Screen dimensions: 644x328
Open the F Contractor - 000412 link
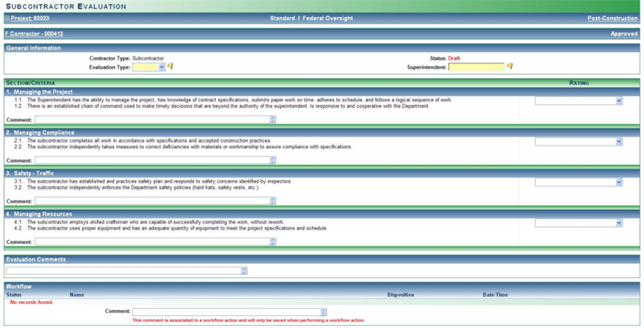coord(34,33)
